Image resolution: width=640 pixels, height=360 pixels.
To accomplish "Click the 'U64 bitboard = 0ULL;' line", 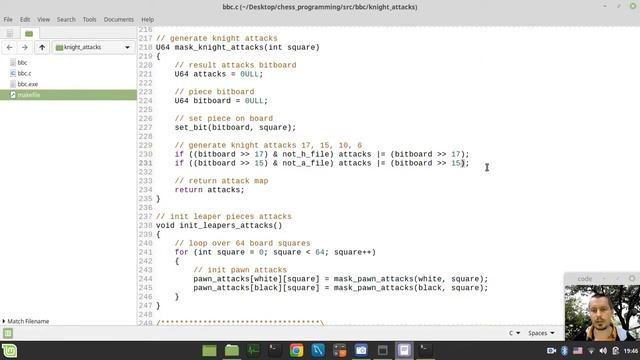I will pyautogui.click(x=221, y=101).
